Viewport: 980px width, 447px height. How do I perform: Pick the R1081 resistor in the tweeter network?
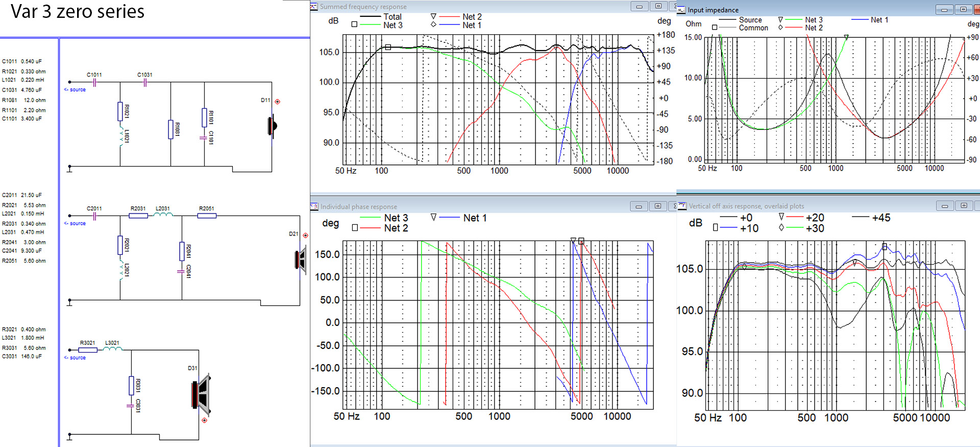(170, 129)
